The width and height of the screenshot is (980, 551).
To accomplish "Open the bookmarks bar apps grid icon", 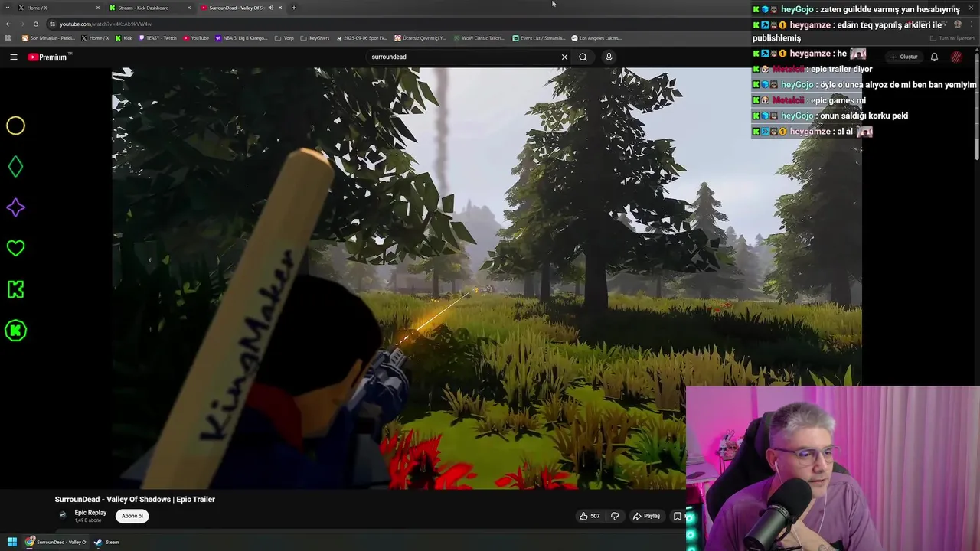I will (x=8, y=38).
